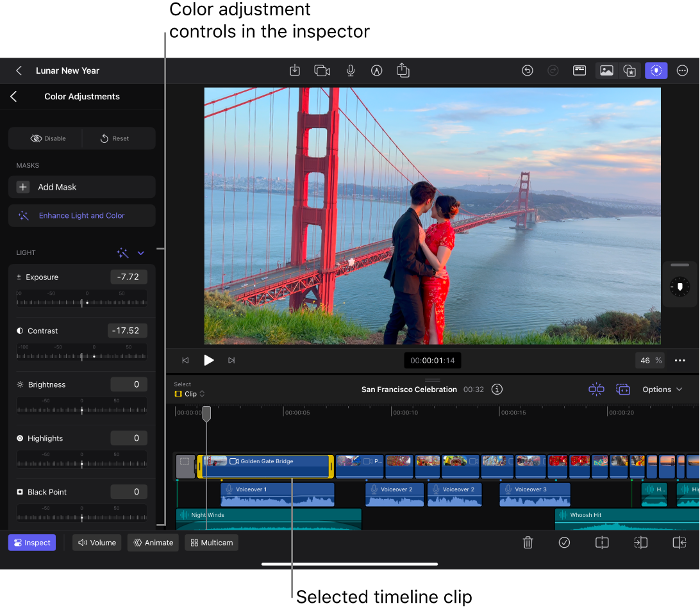Viewport: 700px width, 615px height.
Task: Toggle the browser panel icon
Action: 579,70
